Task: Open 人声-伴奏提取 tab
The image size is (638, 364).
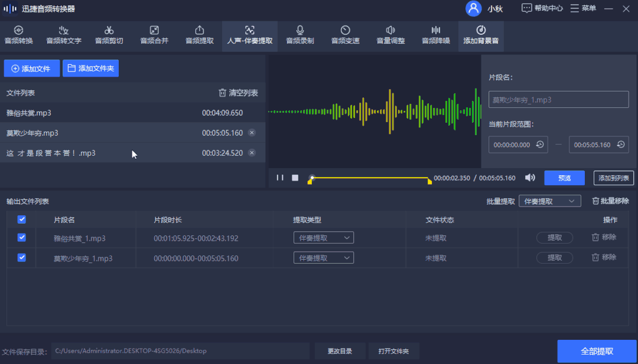Action: coord(250,36)
